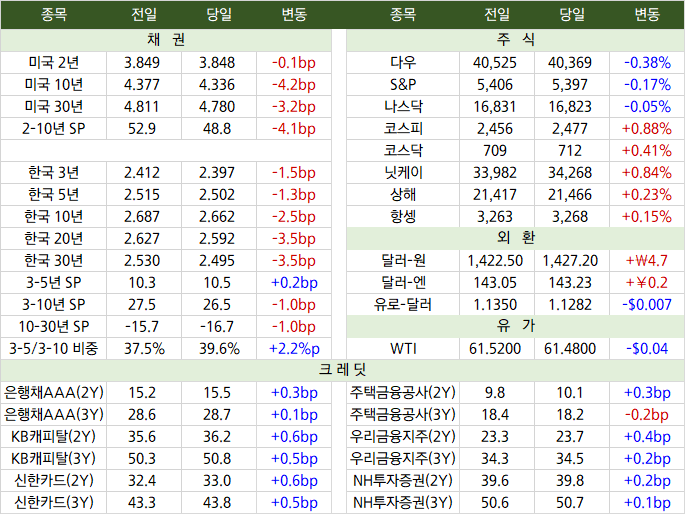The width and height of the screenshot is (685, 514).
Task: Click the 3-5년 SP row label
Action: (54, 283)
